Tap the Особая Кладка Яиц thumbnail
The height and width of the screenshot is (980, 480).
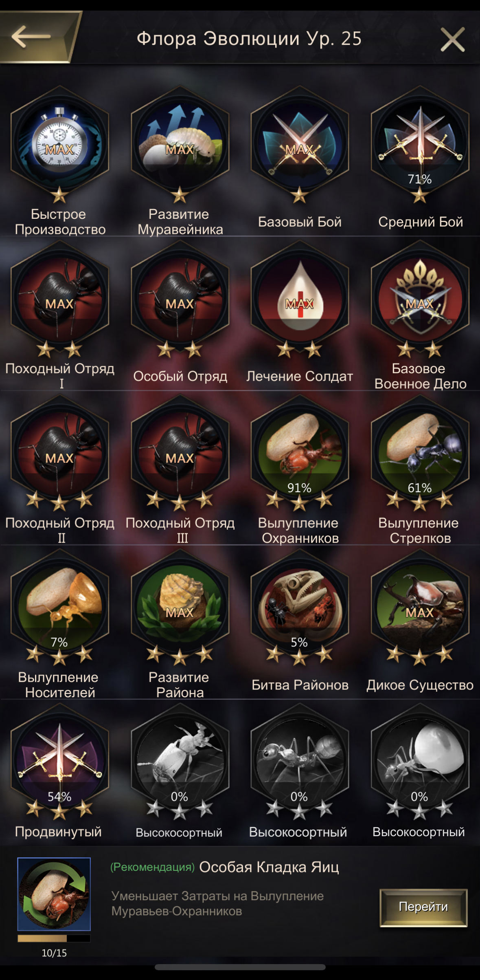(54, 894)
